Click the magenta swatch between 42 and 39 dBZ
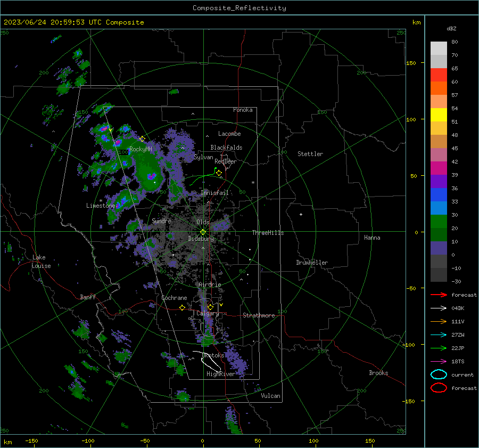This screenshot has width=479, height=448. tap(439, 168)
